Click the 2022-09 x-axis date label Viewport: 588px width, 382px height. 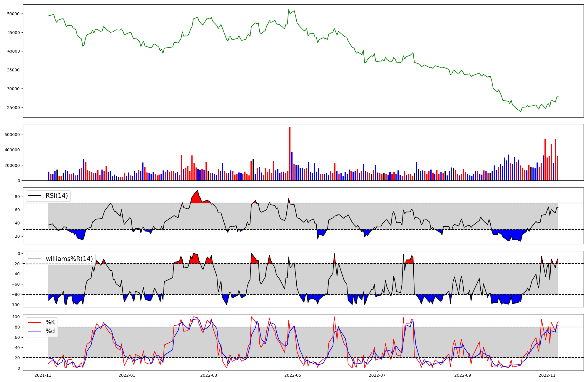tap(463, 375)
